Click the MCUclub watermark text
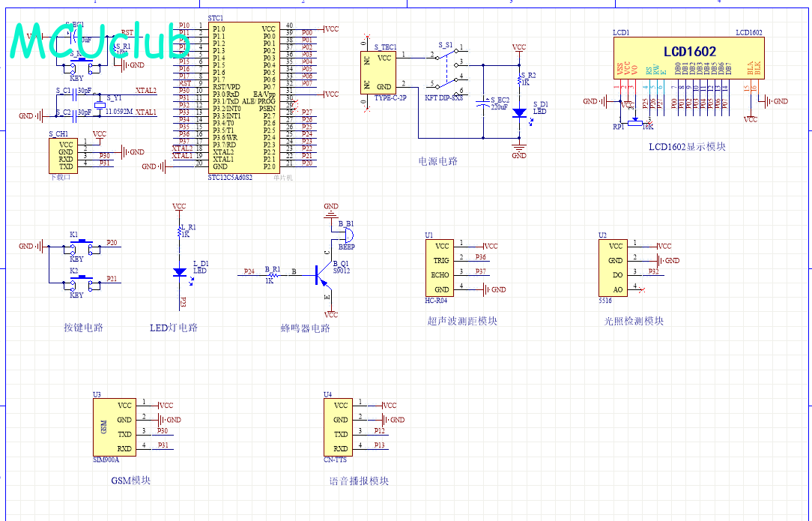812x521 pixels. 99,41
